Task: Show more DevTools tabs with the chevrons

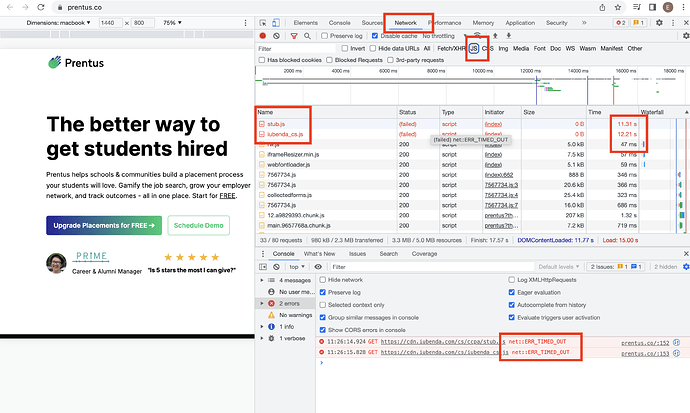Action: [584, 23]
